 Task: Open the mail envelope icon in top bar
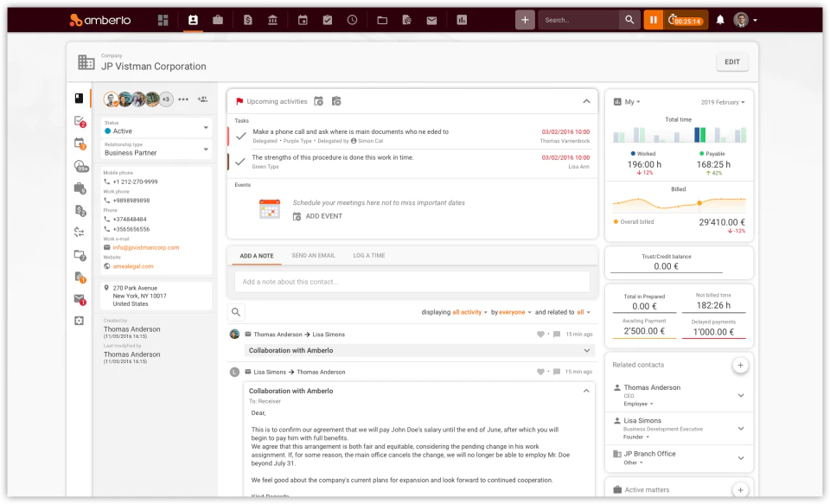click(432, 20)
